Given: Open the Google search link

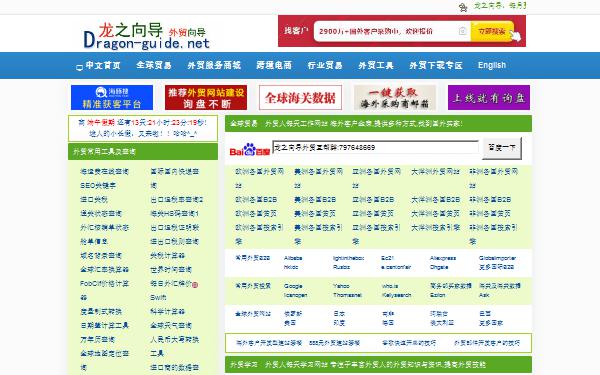Looking at the screenshot, I should pyautogui.click(x=293, y=286).
